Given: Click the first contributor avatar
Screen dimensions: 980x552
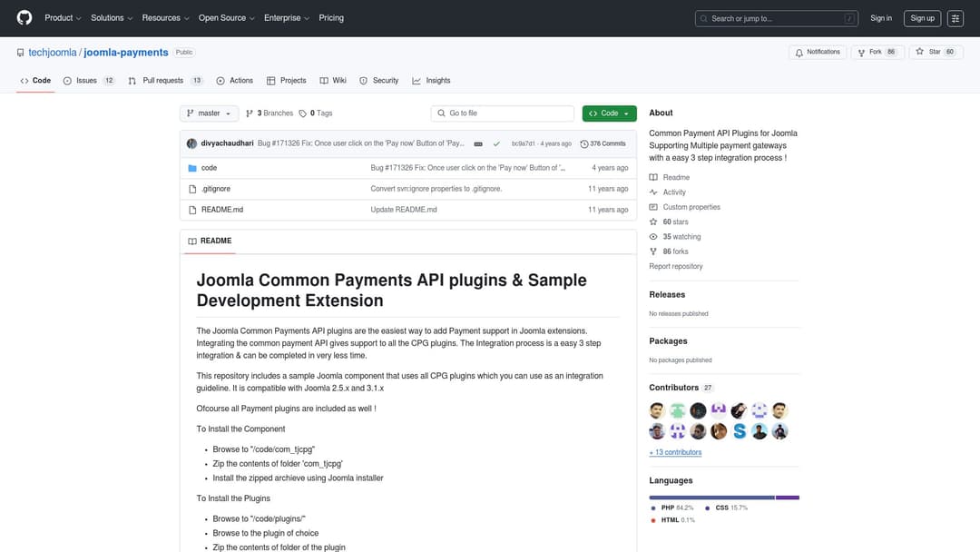Looking at the screenshot, I should (657, 410).
